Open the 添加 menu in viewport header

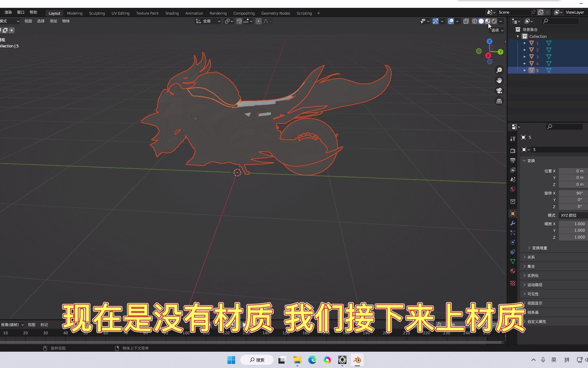tap(53, 21)
